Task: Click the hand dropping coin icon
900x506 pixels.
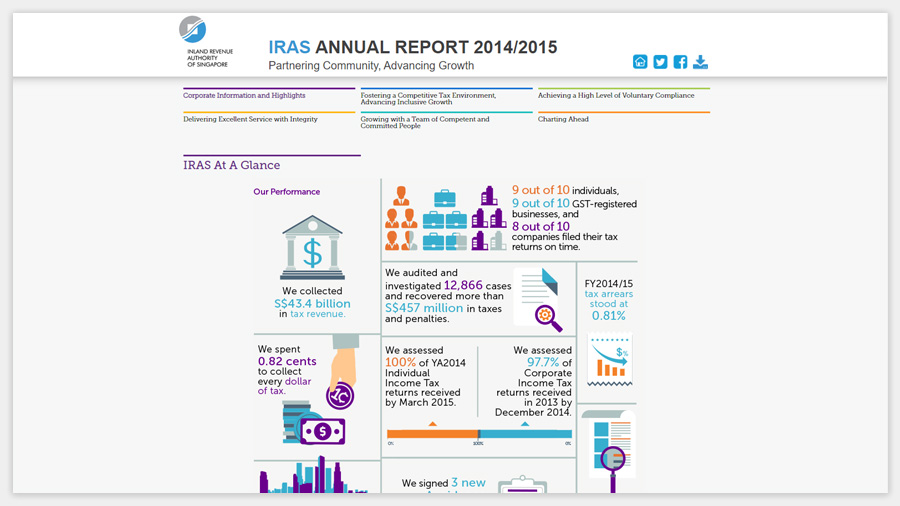Action: pyautogui.click(x=343, y=373)
